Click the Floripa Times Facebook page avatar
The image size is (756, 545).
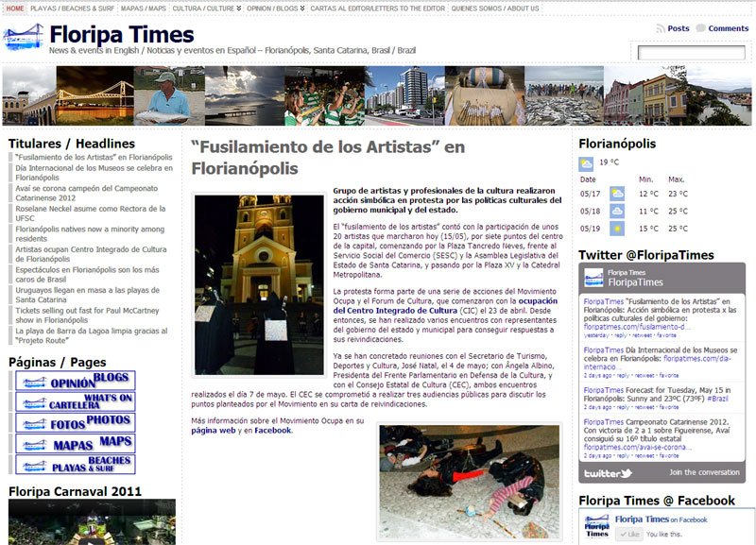coord(597,526)
